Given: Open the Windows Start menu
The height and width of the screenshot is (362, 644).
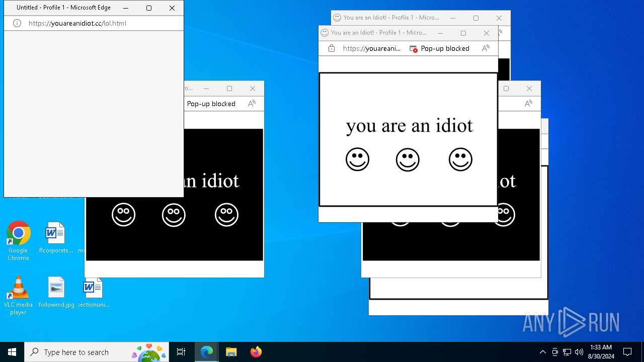Looking at the screenshot, I should 12,352.
